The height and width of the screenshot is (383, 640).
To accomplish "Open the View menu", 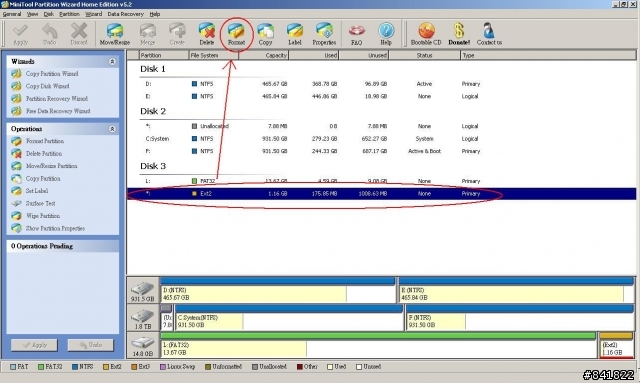I will [x=32, y=14].
